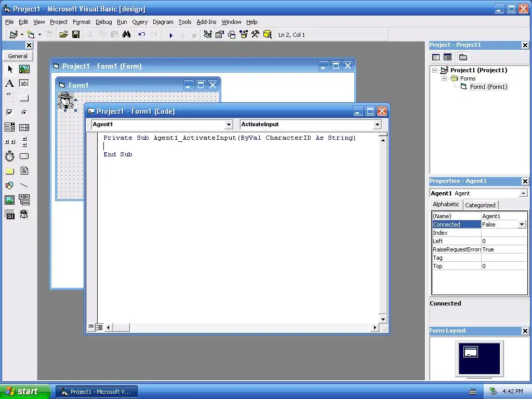
Task: Open Object Browser from the toolbar
Action: [x=244, y=35]
